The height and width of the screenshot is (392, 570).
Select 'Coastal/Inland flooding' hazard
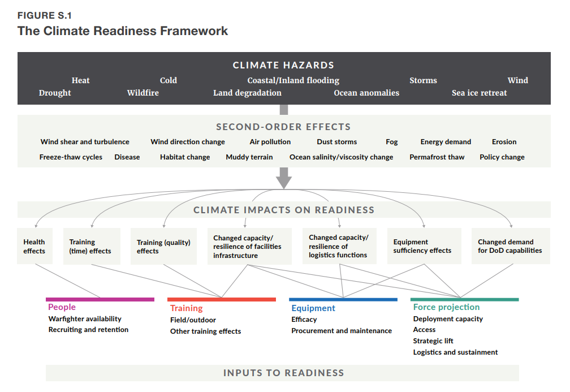(293, 80)
